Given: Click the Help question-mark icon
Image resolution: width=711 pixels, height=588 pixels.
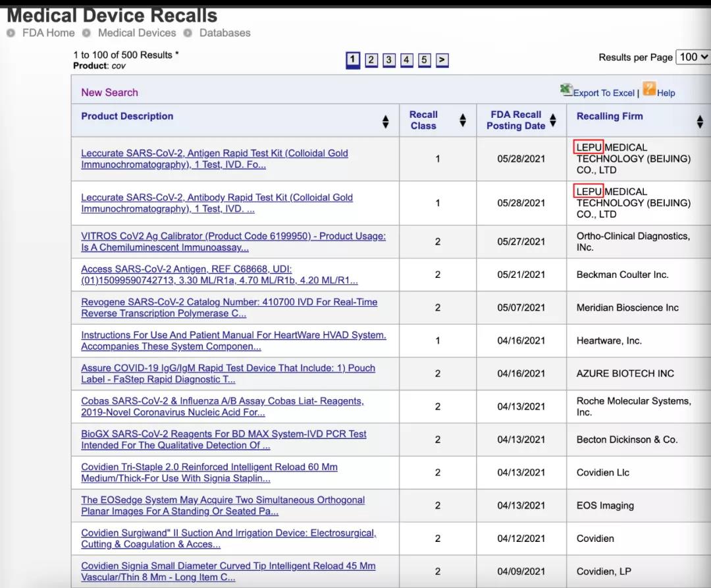Looking at the screenshot, I should pyautogui.click(x=649, y=89).
